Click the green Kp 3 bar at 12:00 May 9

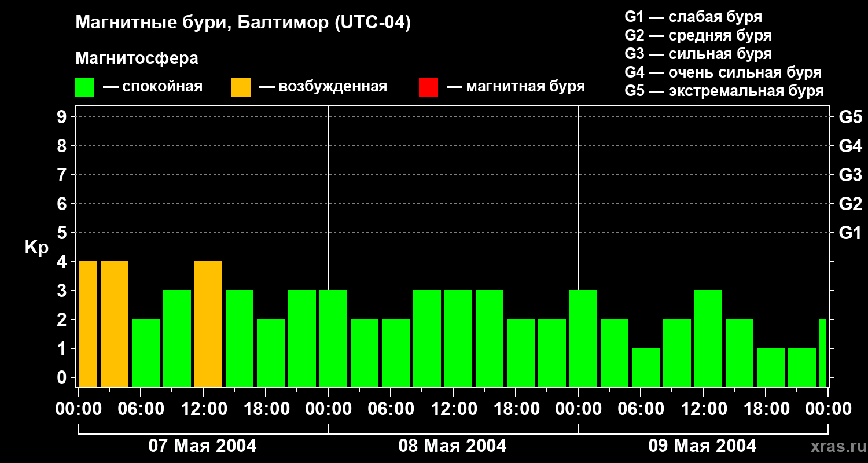click(708, 338)
